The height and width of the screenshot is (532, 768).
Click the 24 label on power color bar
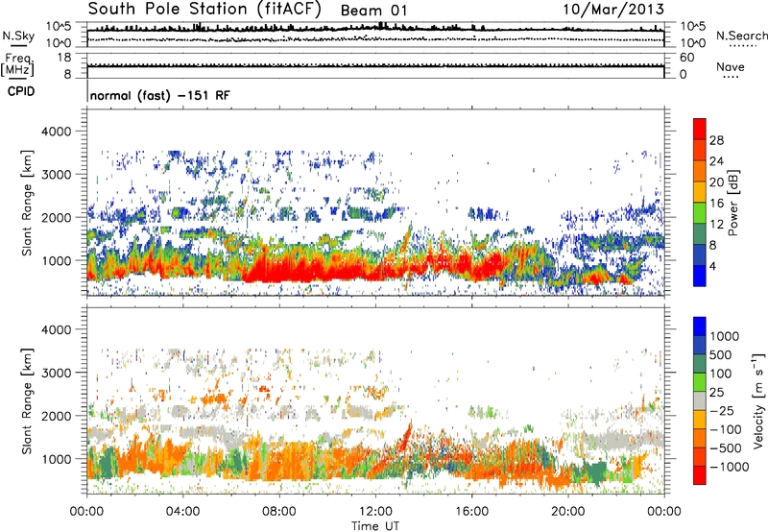click(716, 161)
